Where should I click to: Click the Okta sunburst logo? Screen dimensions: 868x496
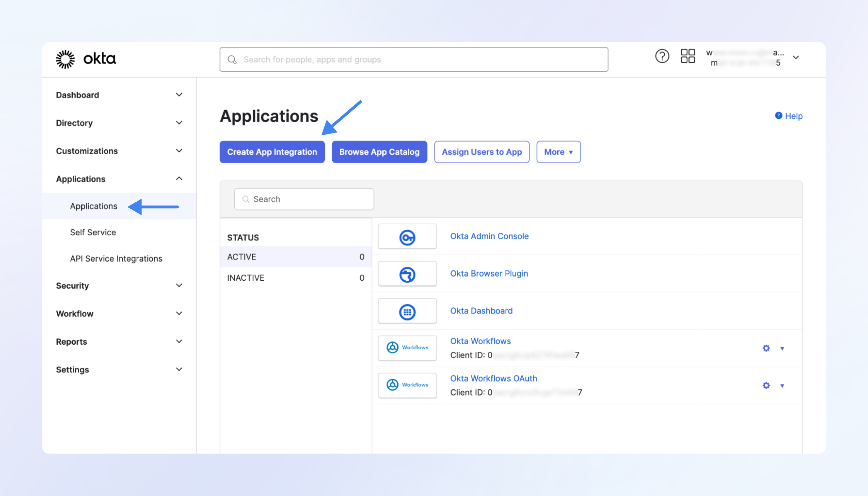[x=65, y=59]
